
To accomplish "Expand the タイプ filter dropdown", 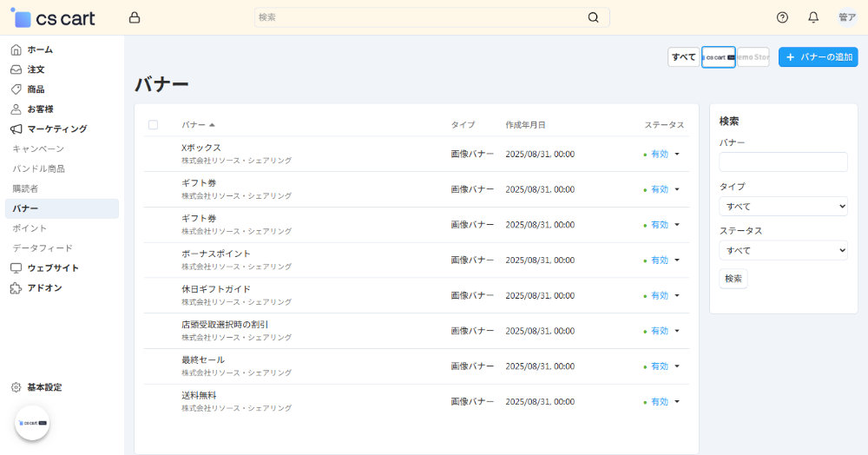I will pyautogui.click(x=783, y=207).
